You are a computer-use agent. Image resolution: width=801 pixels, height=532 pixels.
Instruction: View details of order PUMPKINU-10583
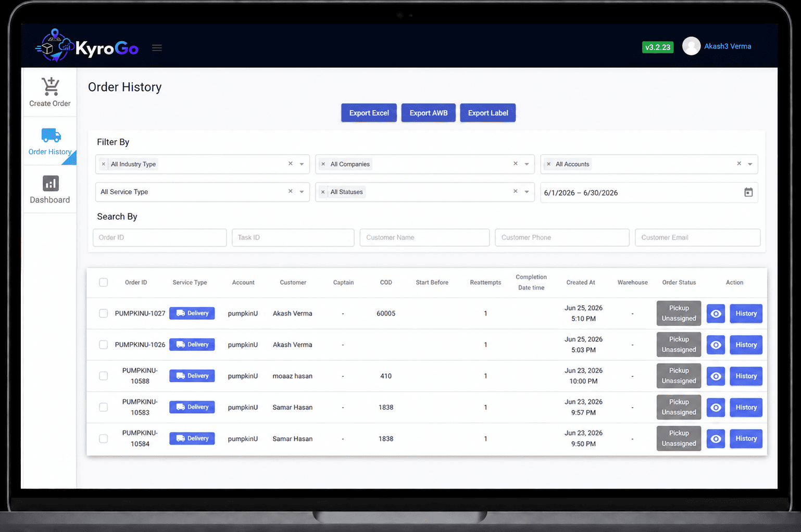[716, 407]
